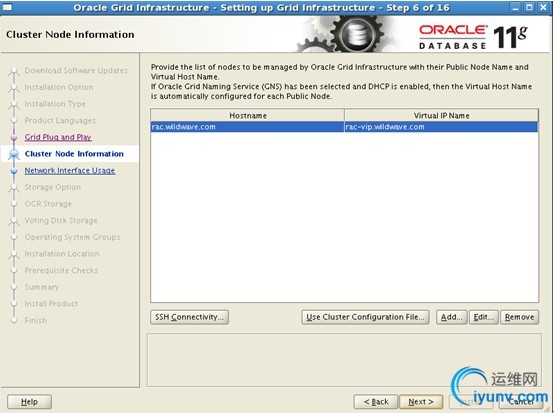This screenshot has height=413, width=554.
Task: Click step bullet beside Network Interface Usage
Action: pyautogui.click(x=14, y=171)
